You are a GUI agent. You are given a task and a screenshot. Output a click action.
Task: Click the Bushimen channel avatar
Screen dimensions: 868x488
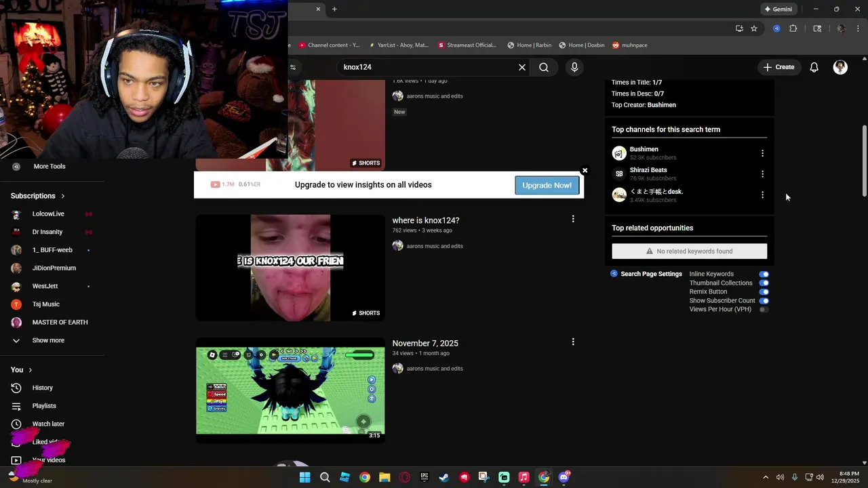tap(618, 153)
